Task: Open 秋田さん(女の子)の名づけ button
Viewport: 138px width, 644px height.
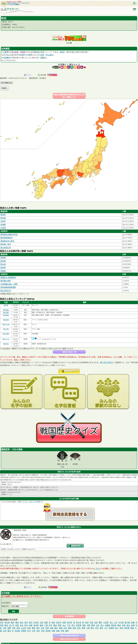Action: (69, 639)
